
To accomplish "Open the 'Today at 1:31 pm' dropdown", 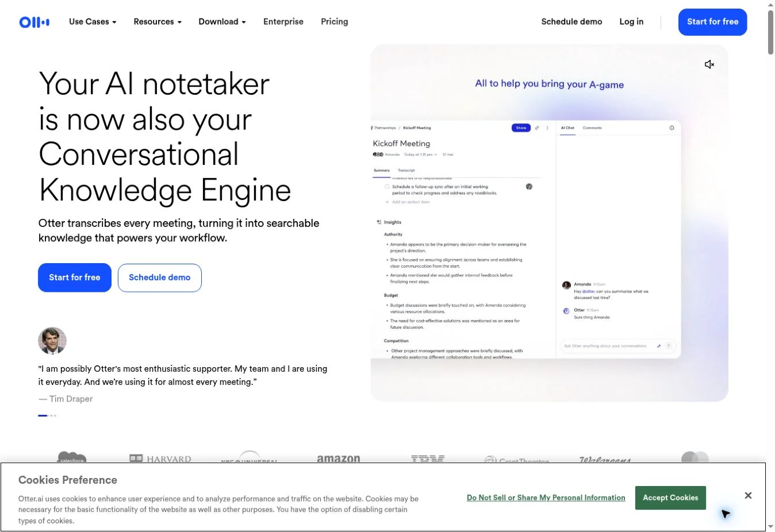I will point(420,155).
